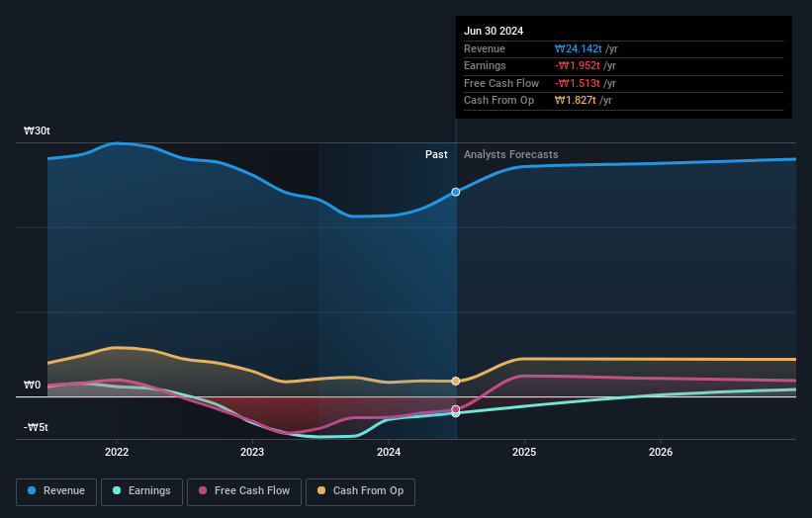Click the ₩0 y-axis label
812x518 pixels.
[32, 385]
